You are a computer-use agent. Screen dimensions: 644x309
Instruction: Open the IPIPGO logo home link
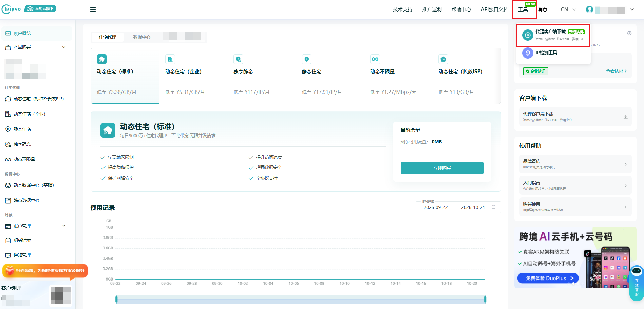pos(11,9)
